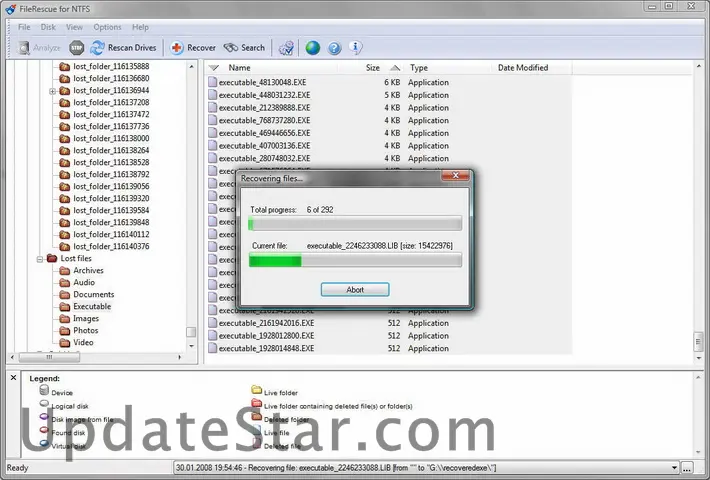Open the Images category folder

(x=86, y=318)
